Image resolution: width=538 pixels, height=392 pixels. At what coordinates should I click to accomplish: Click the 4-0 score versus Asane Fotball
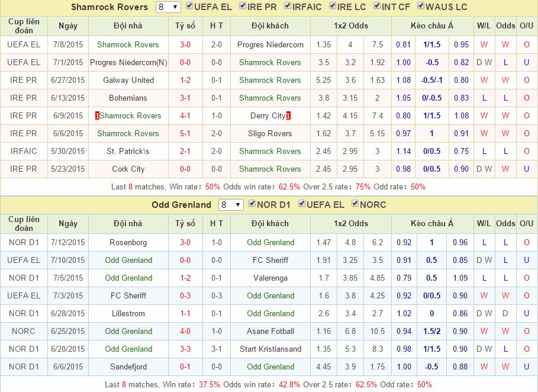click(185, 332)
